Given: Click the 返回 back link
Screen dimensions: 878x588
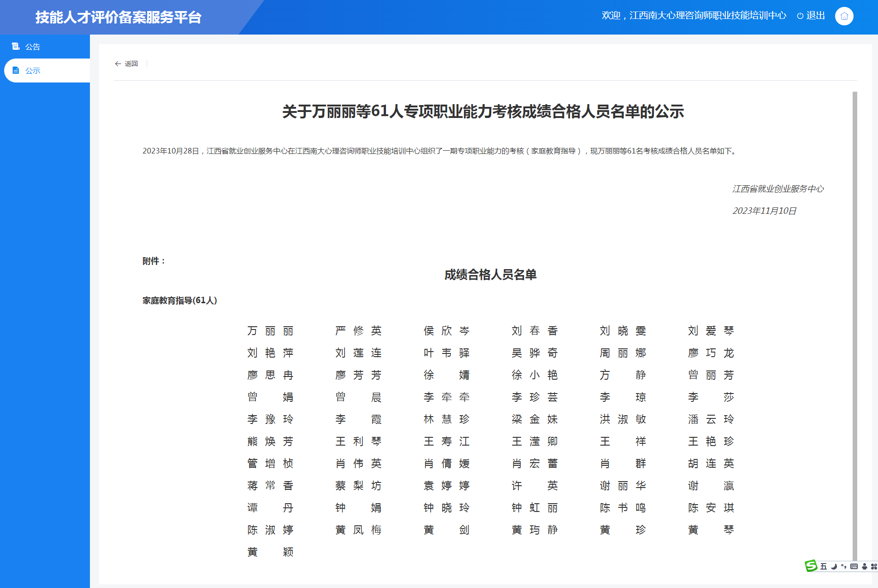Looking at the screenshot, I should [x=131, y=64].
